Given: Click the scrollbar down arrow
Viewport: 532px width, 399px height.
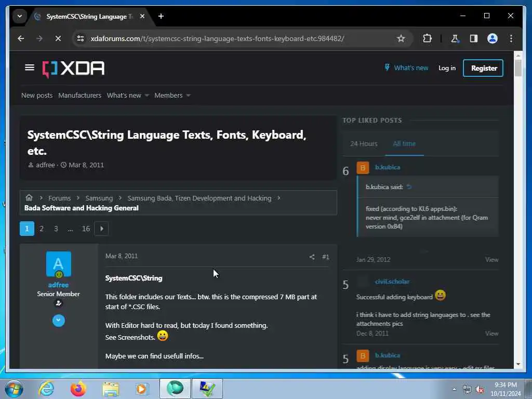Looking at the screenshot, I should [x=518, y=364].
